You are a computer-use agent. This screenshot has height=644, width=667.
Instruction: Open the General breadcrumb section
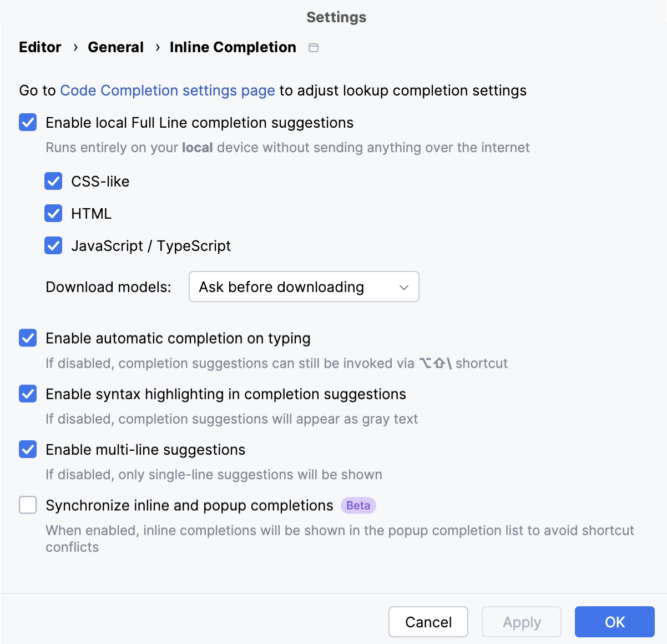115,47
